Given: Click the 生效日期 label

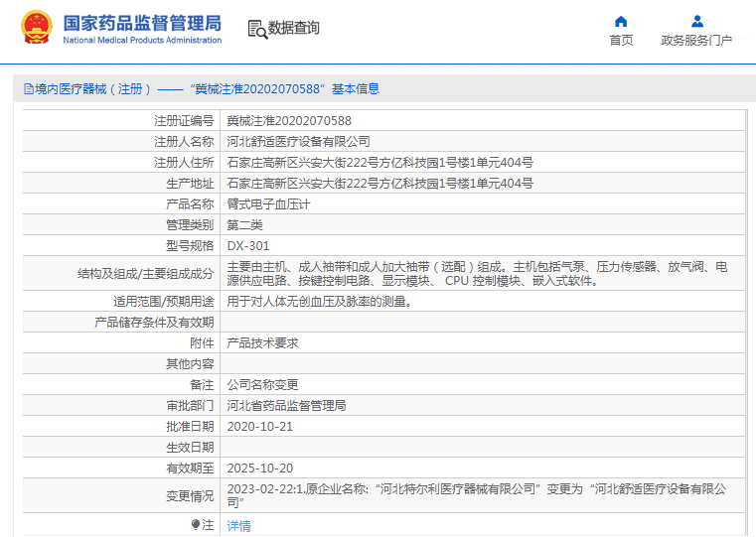Looking at the screenshot, I should [190, 448].
